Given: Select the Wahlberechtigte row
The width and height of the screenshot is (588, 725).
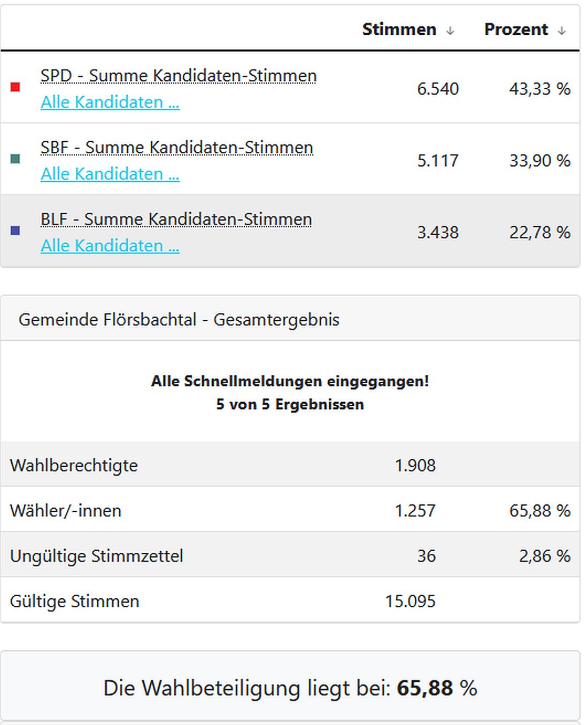Looking at the screenshot, I should tap(74, 465).
